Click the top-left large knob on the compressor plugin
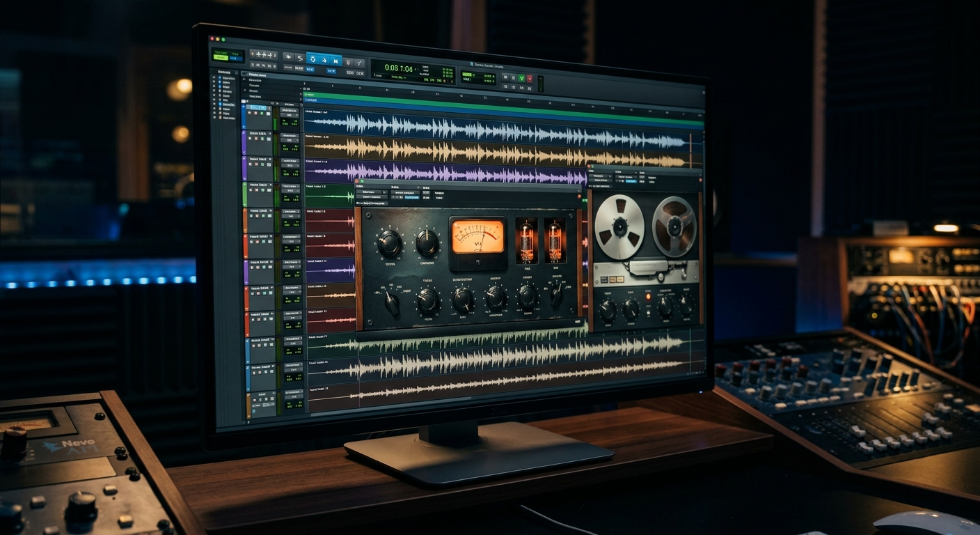Viewport: 980px width, 535px height. click(x=389, y=244)
